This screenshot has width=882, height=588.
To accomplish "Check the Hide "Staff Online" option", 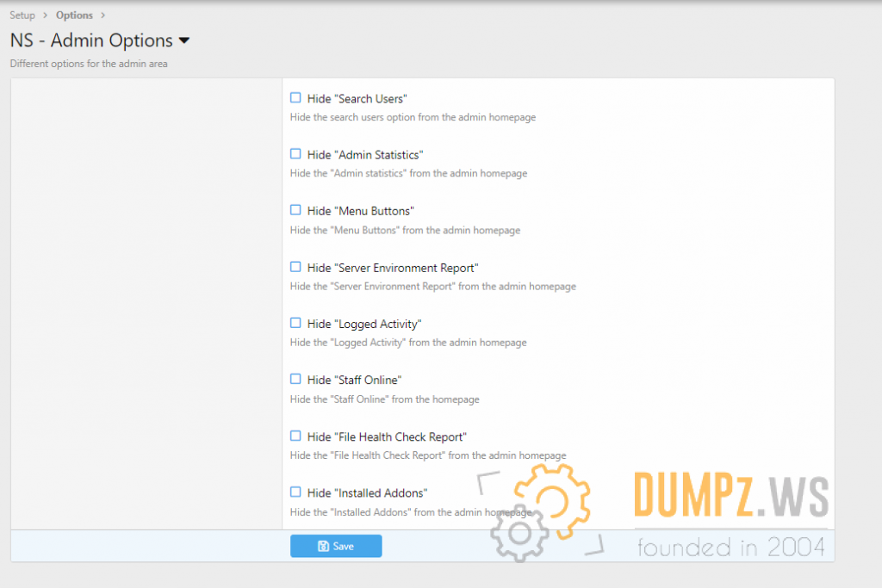I will 295,379.
